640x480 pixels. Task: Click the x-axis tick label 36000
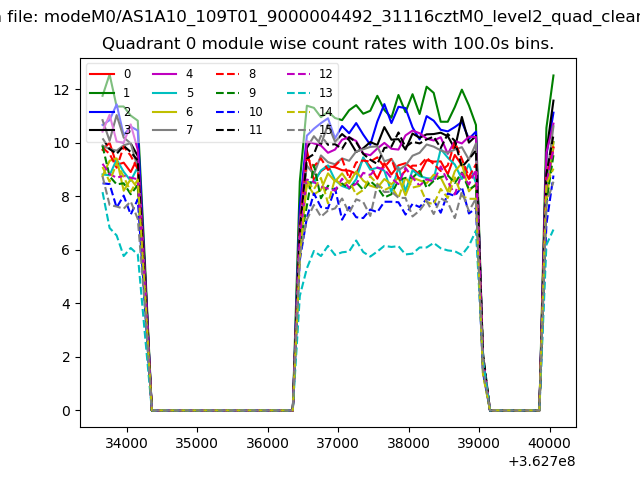(266, 441)
